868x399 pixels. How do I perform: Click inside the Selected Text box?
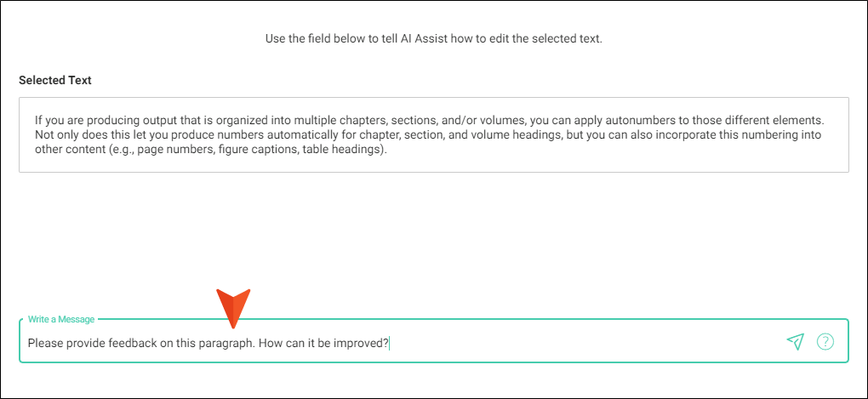(433, 135)
